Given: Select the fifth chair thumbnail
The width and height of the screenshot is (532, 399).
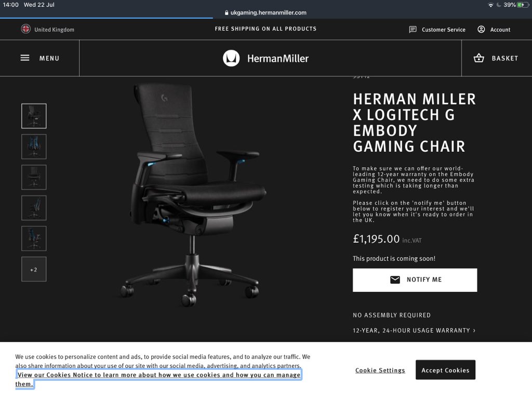Looking at the screenshot, I should point(34,238).
